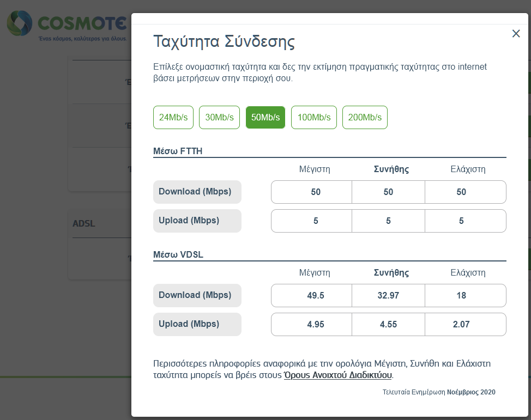The height and width of the screenshot is (420, 531).
Task: Select the 200Mb/s speed option
Action: [x=365, y=118]
